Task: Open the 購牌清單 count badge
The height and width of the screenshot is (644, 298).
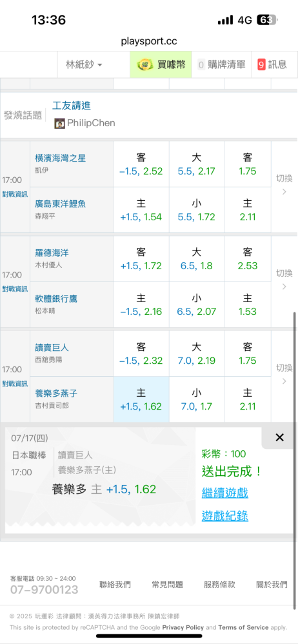Action: click(201, 64)
